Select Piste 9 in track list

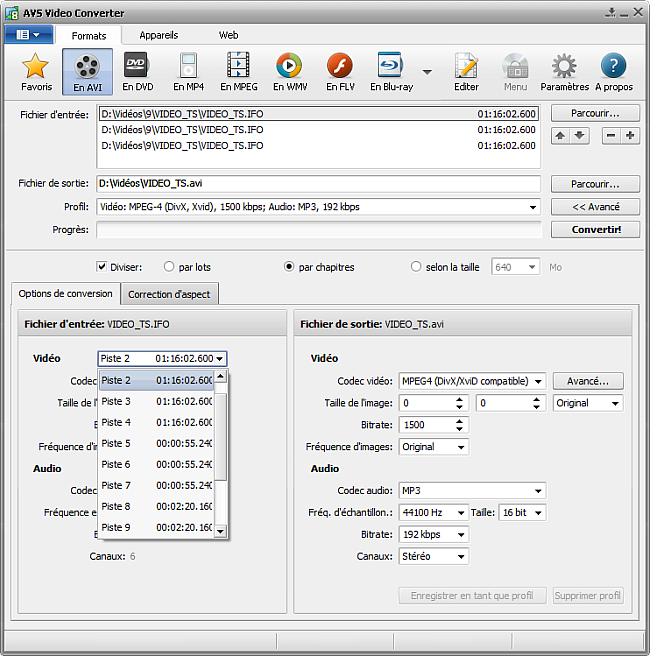(157, 528)
